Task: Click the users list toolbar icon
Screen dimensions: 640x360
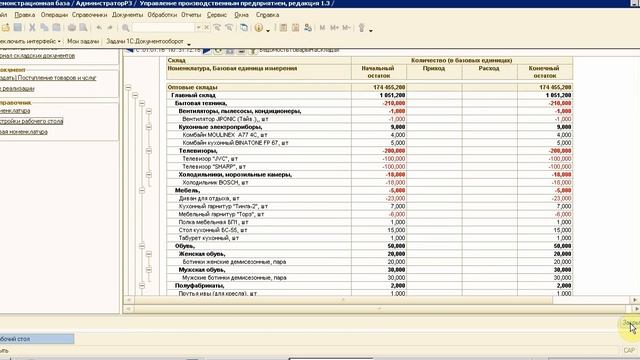Action: [308, 28]
